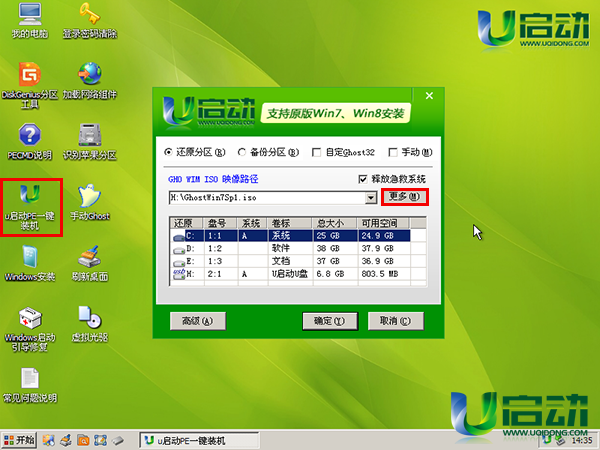
Task: Enable the 自定Ghost32 checkbox
Action: (316, 153)
